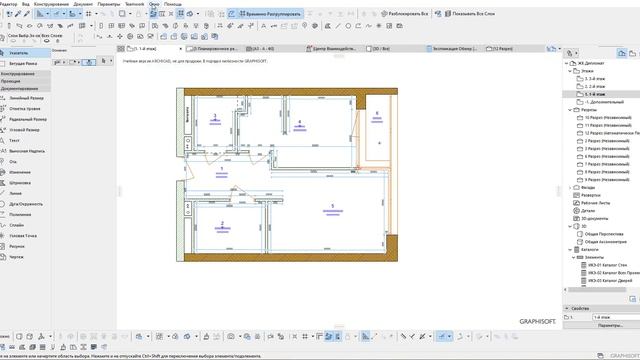Click the 1-й этаж name field
This screenshot has width=640, height=360.
pos(616,317)
